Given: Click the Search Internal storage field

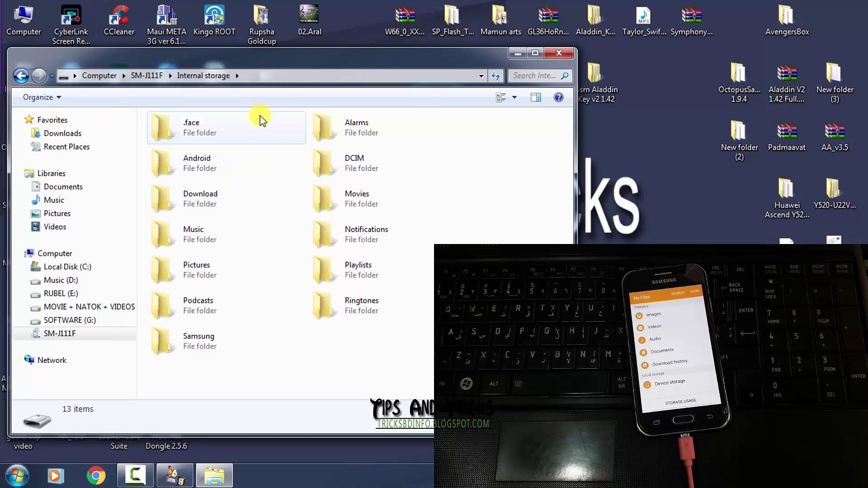Looking at the screenshot, I should click(534, 75).
